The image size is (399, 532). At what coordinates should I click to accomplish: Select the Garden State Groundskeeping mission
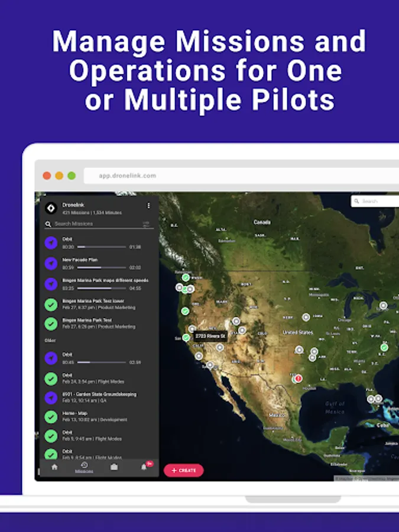click(x=99, y=397)
